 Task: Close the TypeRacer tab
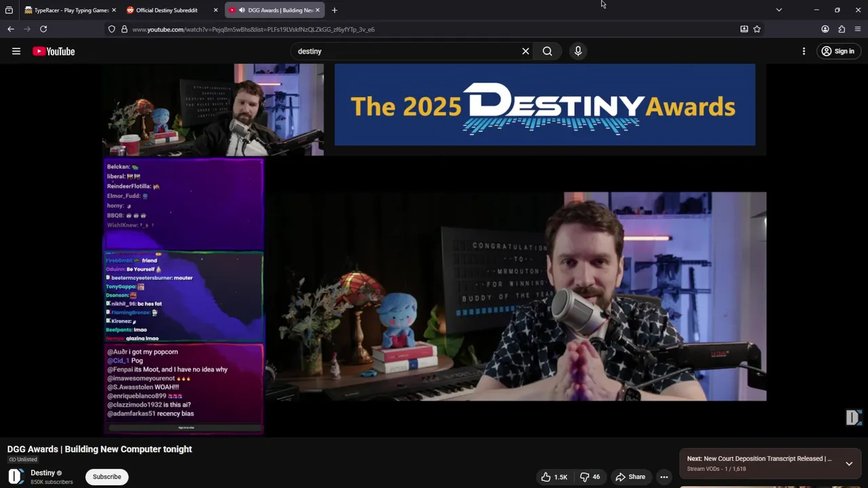pos(113,10)
